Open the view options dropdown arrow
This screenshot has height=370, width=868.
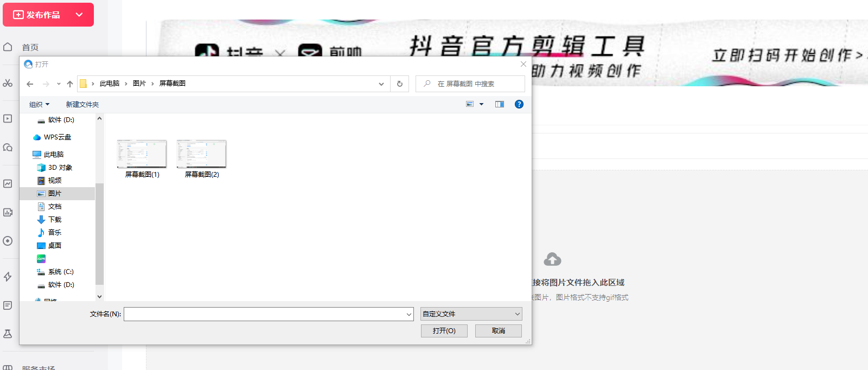(481, 104)
